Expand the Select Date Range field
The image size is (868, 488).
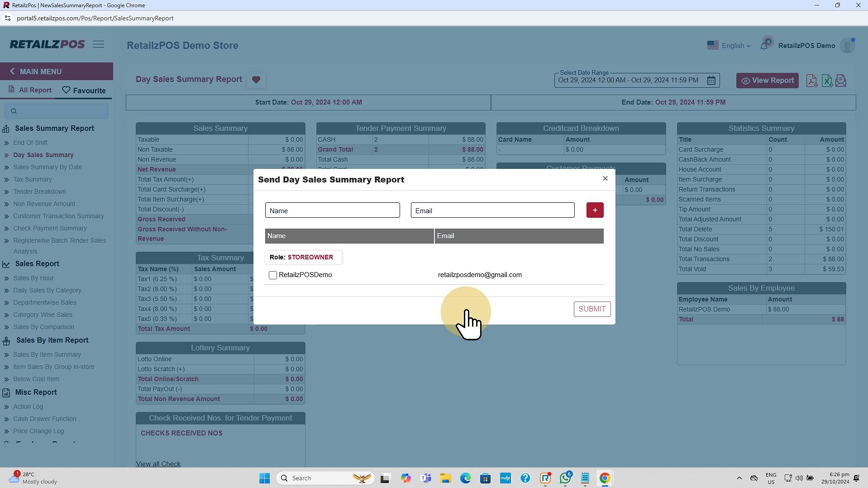click(x=628, y=81)
